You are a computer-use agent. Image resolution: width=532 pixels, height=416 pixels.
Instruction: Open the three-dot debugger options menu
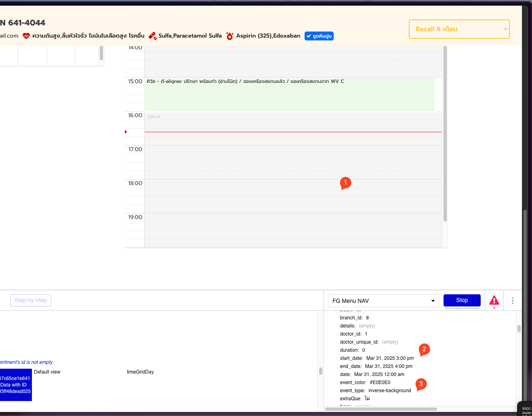[513, 300]
